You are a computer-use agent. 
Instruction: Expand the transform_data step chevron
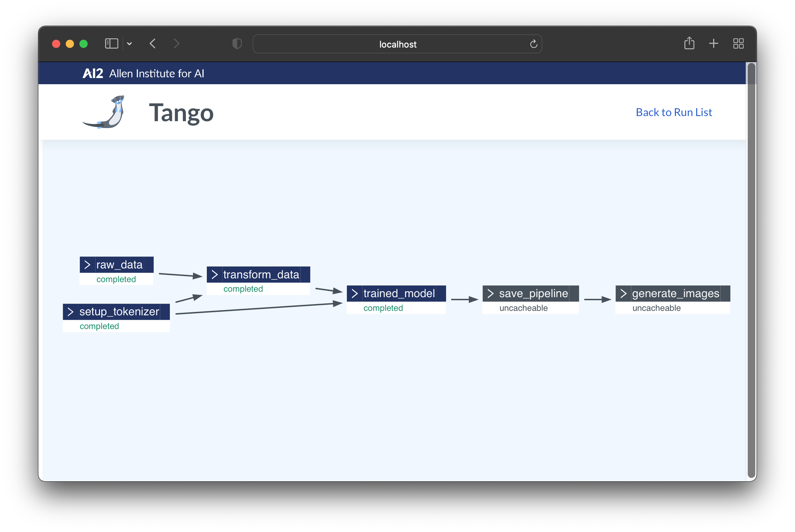[x=215, y=275]
